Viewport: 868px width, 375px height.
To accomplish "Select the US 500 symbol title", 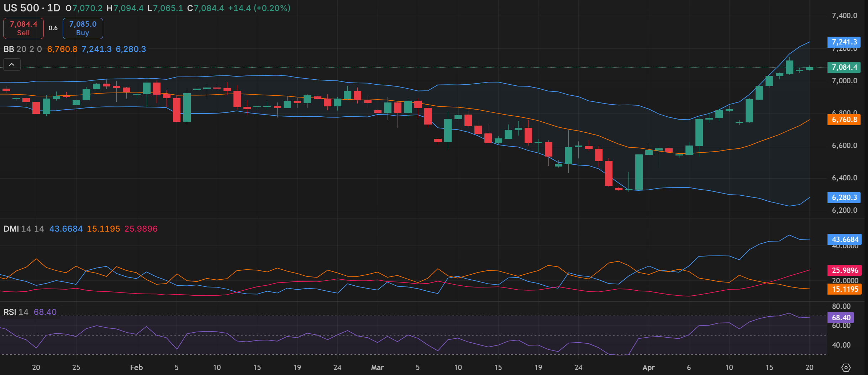I will [21, 8].
